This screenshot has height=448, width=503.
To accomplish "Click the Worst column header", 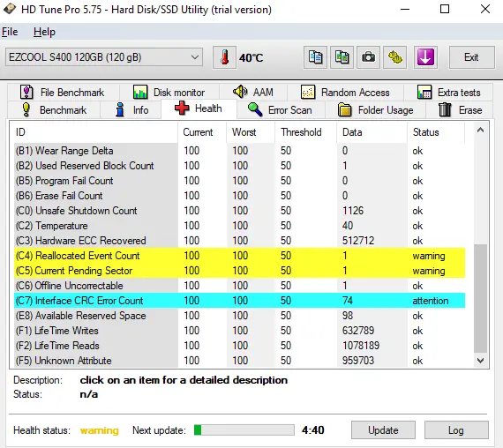I will [x=251, y=132].
